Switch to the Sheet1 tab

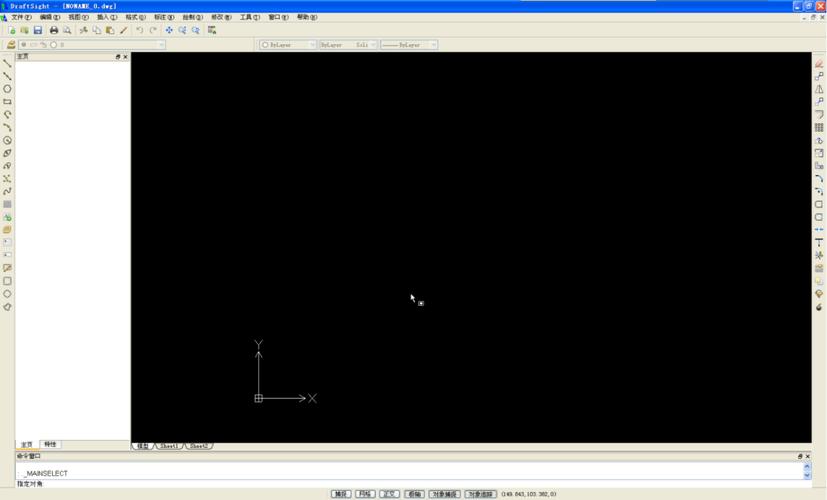pyautogui.click(x=169, y=446)
